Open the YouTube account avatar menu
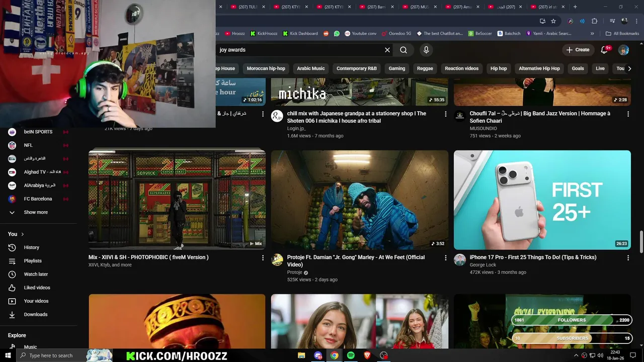Viewport: 644px width, 362px height. 623,50
